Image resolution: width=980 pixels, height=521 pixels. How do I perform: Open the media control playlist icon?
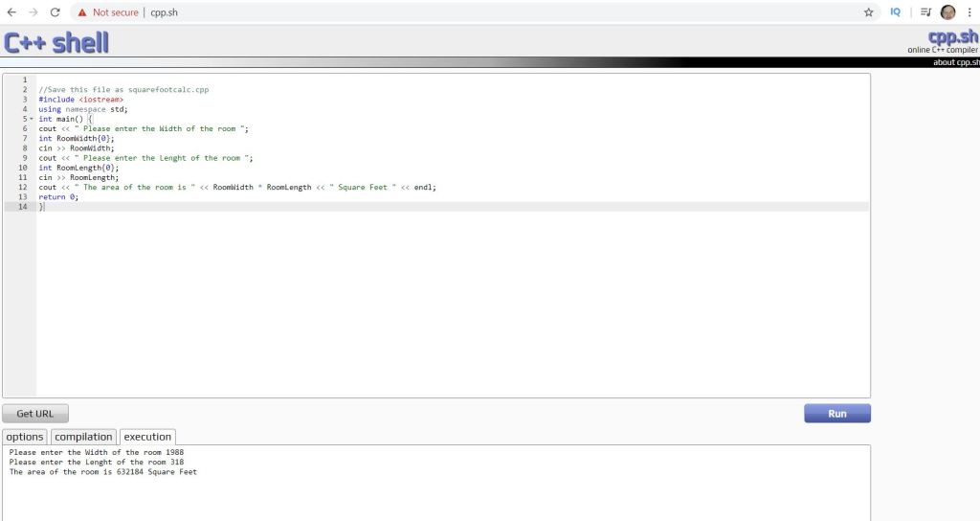pyautogui.click(x=925, y=12)
